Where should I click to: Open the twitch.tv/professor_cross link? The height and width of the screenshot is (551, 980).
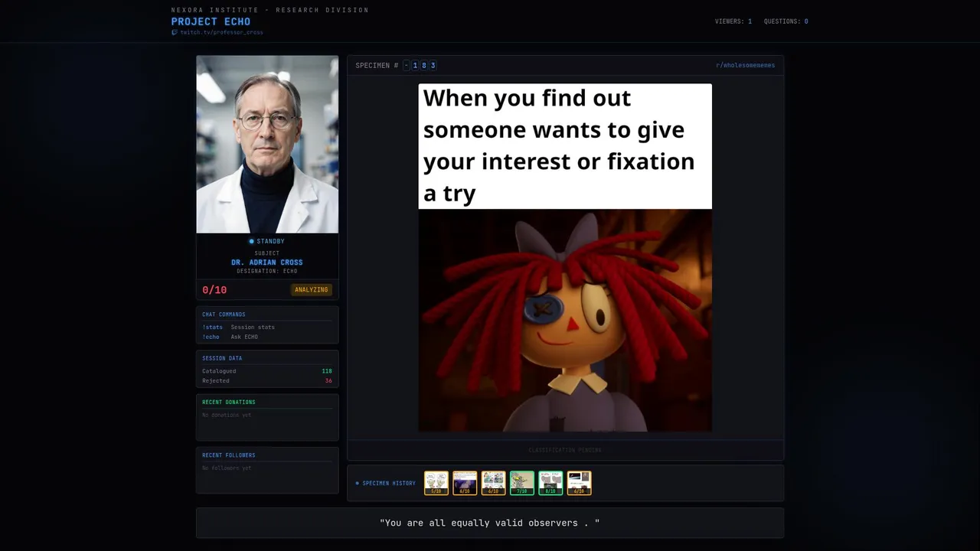coord(221,33)
